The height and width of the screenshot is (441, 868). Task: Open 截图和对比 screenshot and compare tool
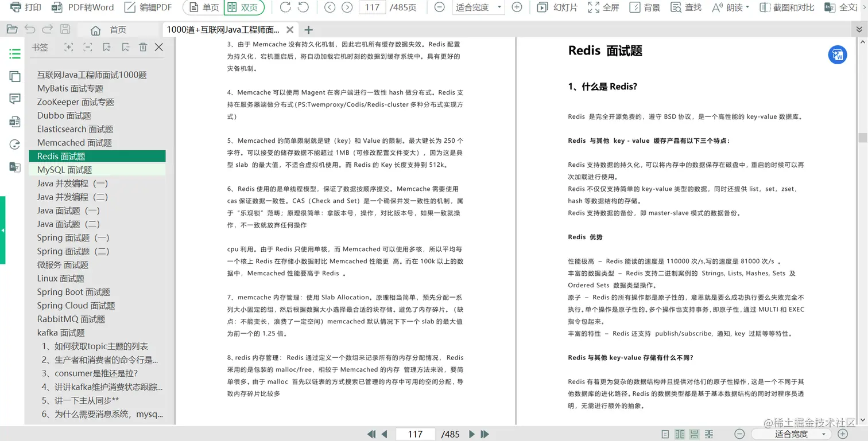[786, 7]
